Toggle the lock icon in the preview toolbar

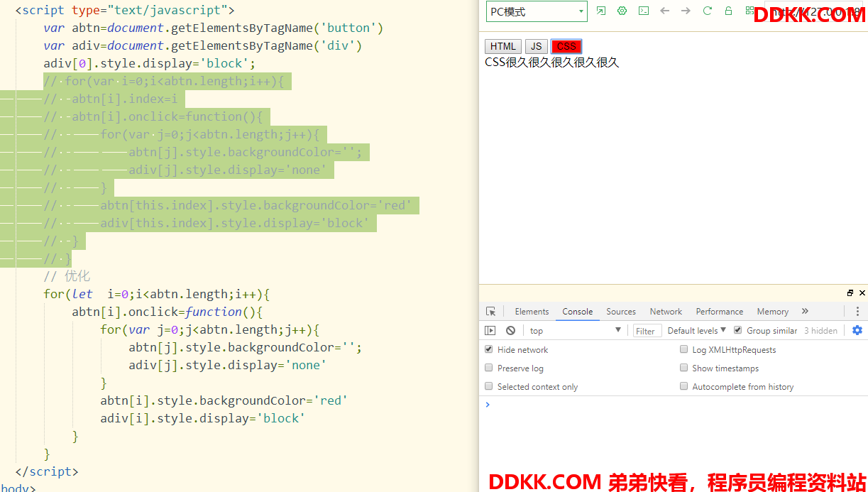click(728, 11)
